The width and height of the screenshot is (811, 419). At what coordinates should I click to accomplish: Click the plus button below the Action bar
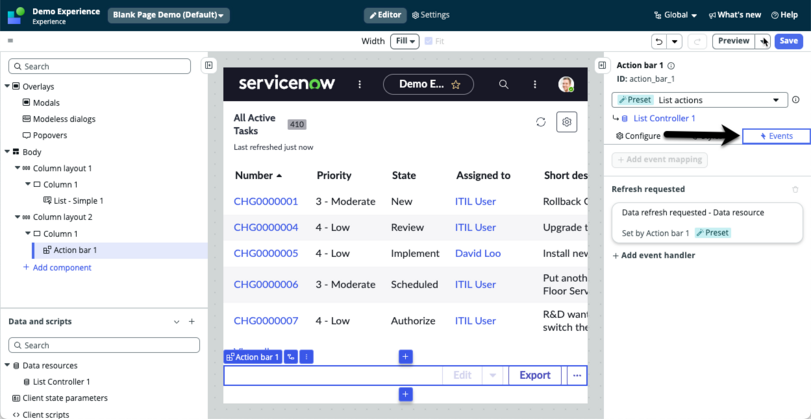click(406, 395)
